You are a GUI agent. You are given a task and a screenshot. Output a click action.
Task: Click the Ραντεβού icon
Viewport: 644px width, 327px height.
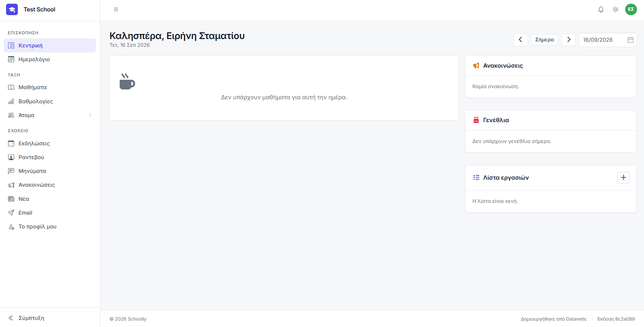tap(11, 157)
